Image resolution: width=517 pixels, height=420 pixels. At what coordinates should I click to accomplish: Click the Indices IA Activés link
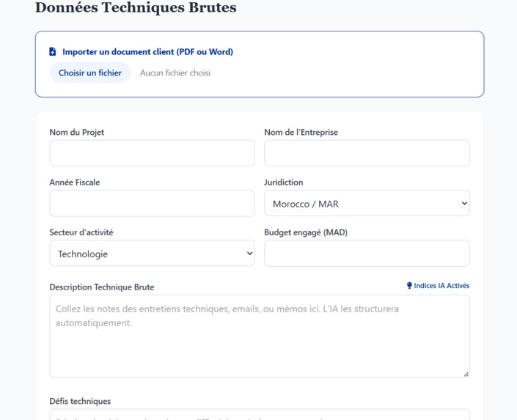click(439, 285)
